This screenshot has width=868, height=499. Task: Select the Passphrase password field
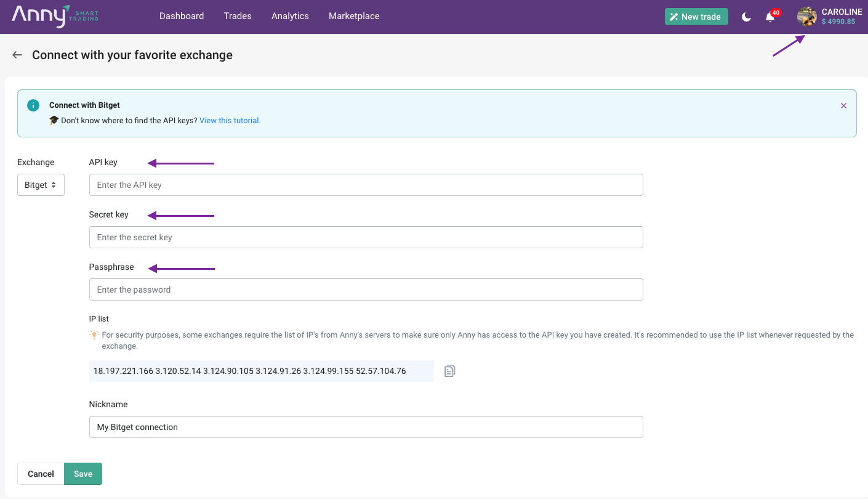point(366,290)
